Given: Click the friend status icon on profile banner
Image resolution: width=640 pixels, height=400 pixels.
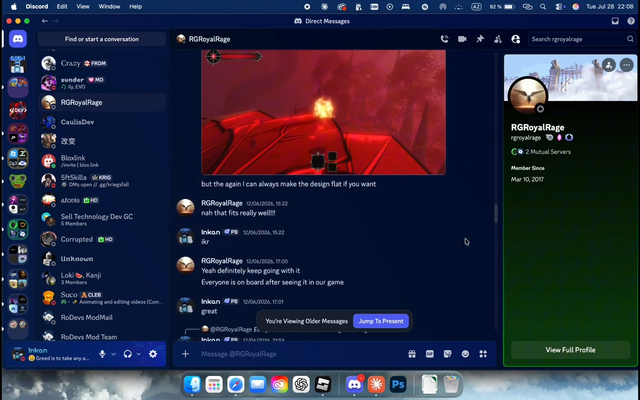Looking at the screenshot, I should pos(609,65).
